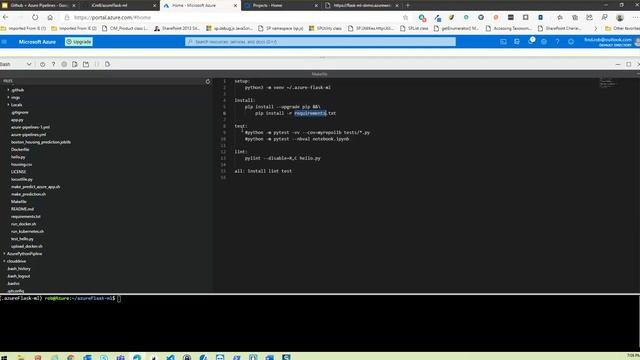Click into the bash terminal prompt
640x360 pixels.
click(x=119, y=299)
